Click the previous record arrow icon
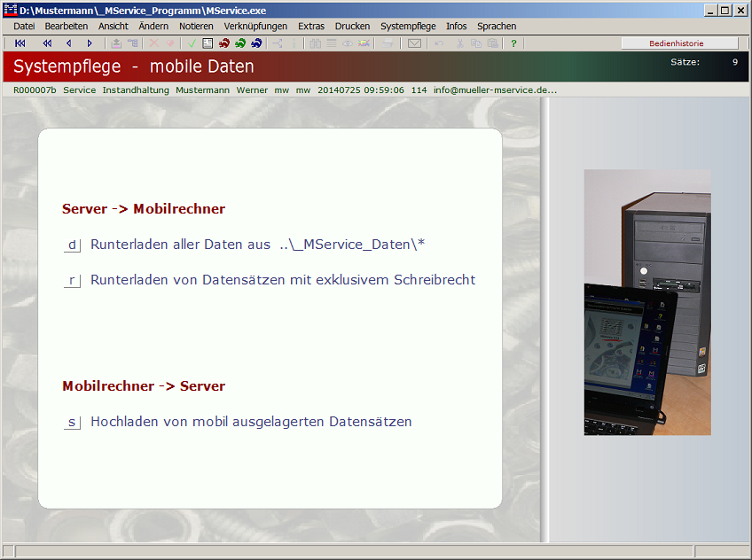Viewport: 752px width, 560px height. pos(69,43)
